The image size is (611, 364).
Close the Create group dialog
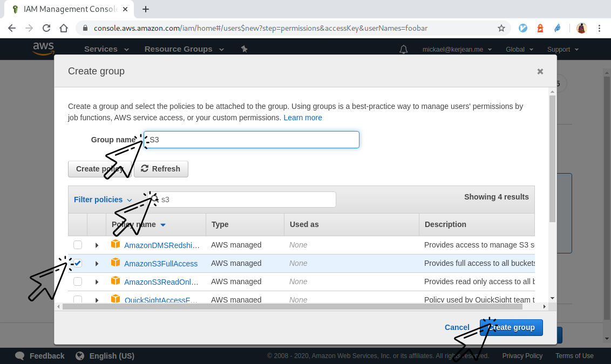pyautogui.click(x=540, y=71)
